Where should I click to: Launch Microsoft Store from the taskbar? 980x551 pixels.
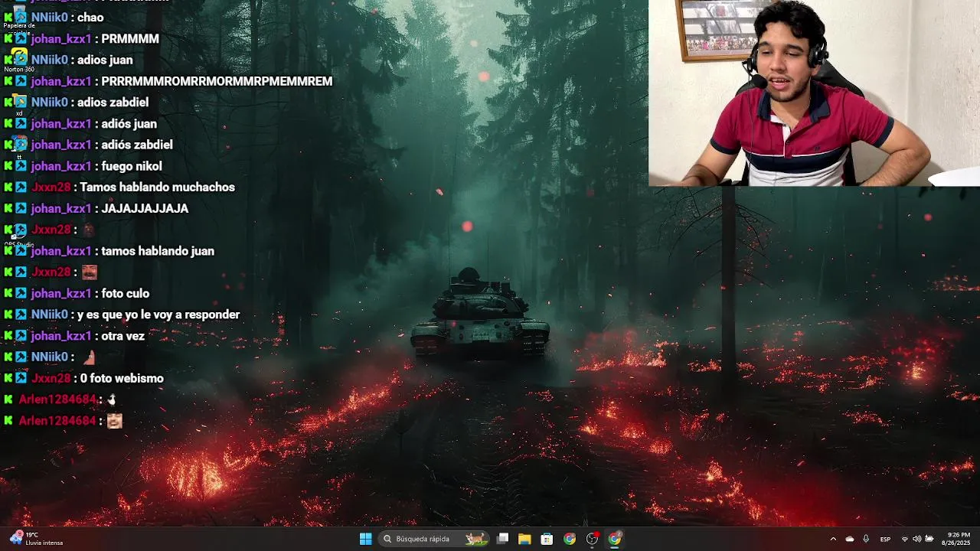[547, 539]
